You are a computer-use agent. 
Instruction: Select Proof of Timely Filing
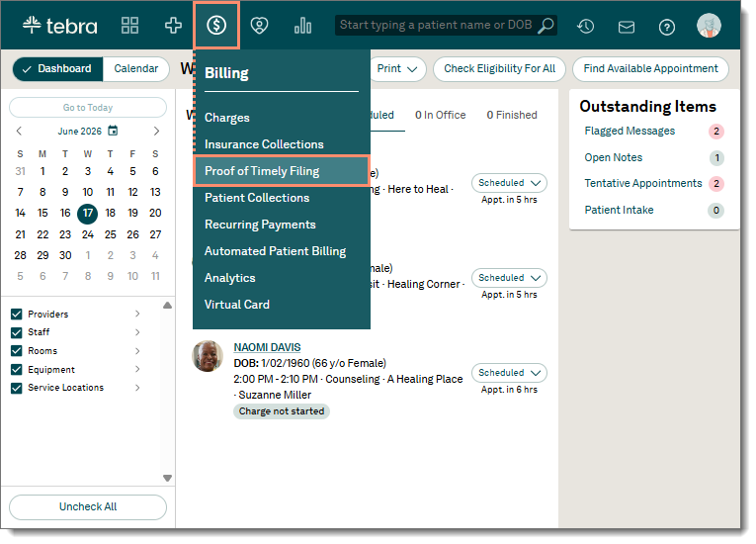coord(282,171)
